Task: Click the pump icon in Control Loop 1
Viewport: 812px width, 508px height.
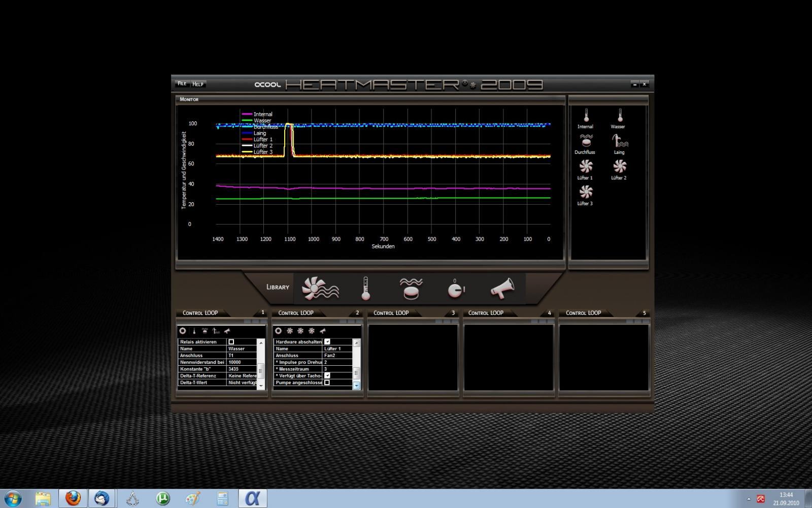Action: click(216, 331)
